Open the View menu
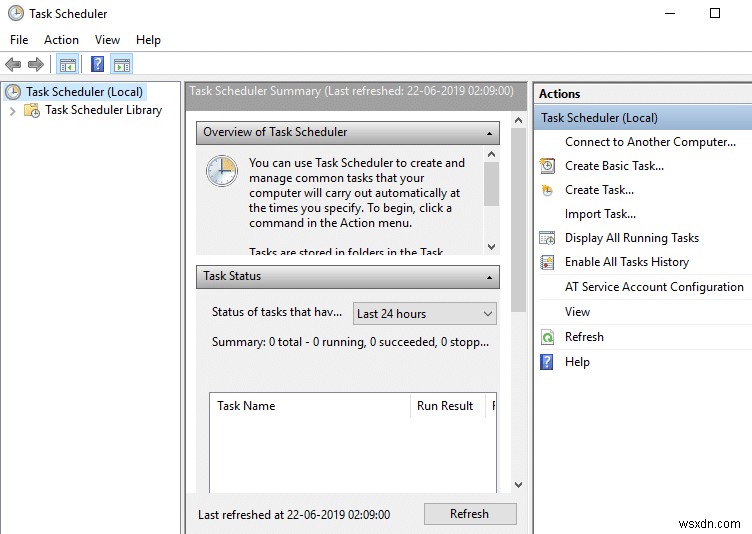 (107, 40)
